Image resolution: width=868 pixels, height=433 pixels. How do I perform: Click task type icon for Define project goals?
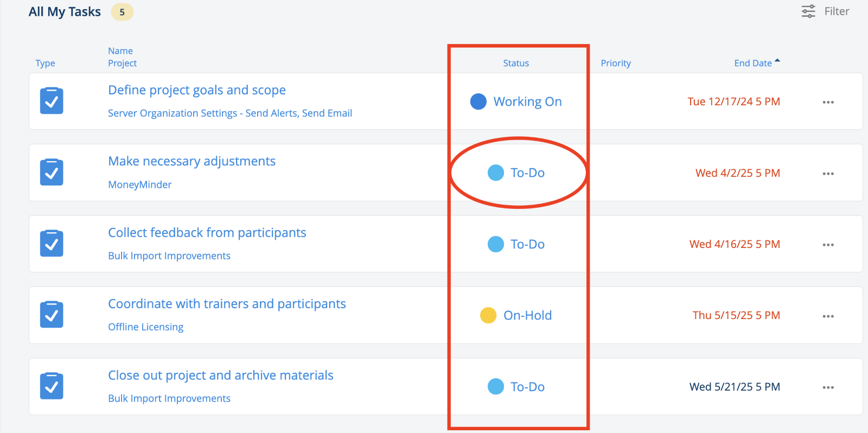tap(52, 101)
